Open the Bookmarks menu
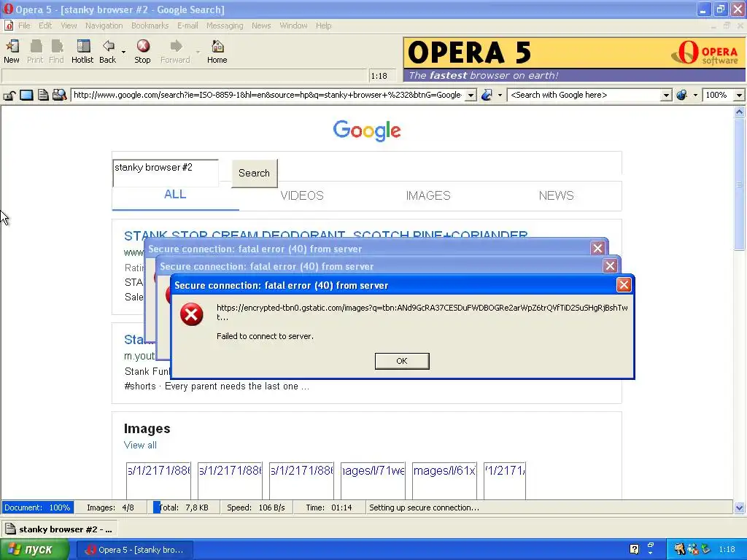747x560 pixels. pyautogui.click(x=150, y=26)
